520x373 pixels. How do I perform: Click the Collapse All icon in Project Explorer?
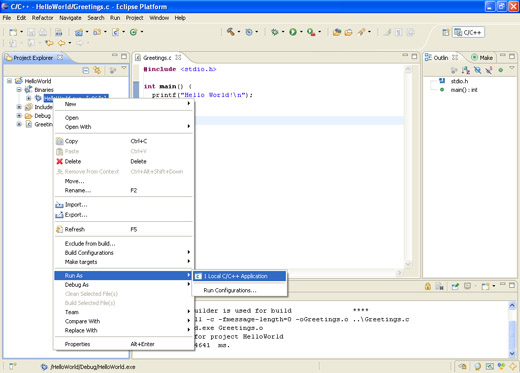pyautogui.click(x=86, y=70)
